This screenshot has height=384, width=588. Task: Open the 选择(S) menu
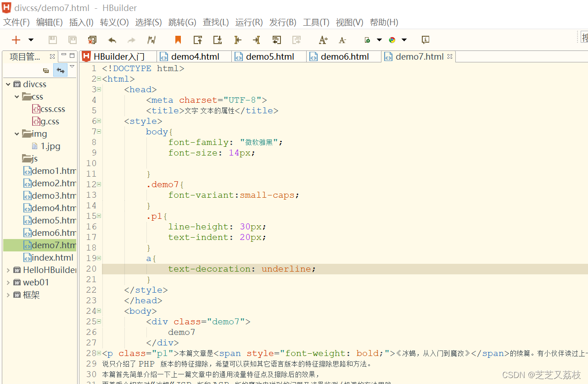(x=148, y=22)
